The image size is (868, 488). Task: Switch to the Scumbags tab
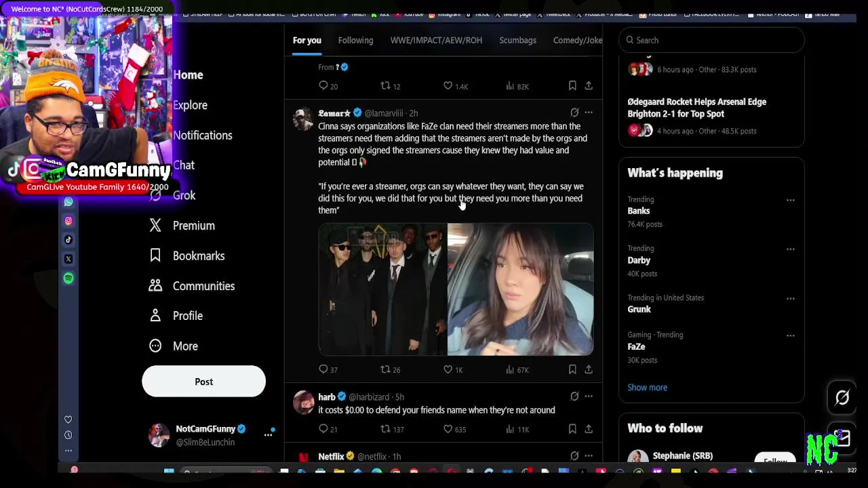point(517,40)
